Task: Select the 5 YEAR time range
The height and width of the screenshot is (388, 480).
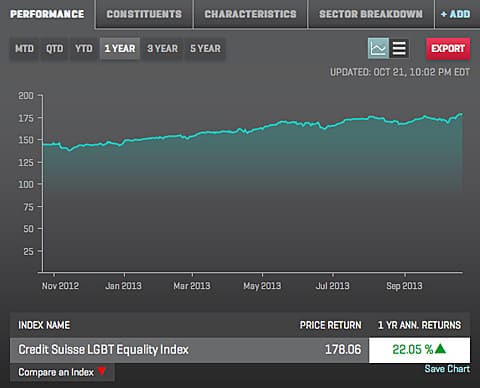Action: tap(205, 49)
